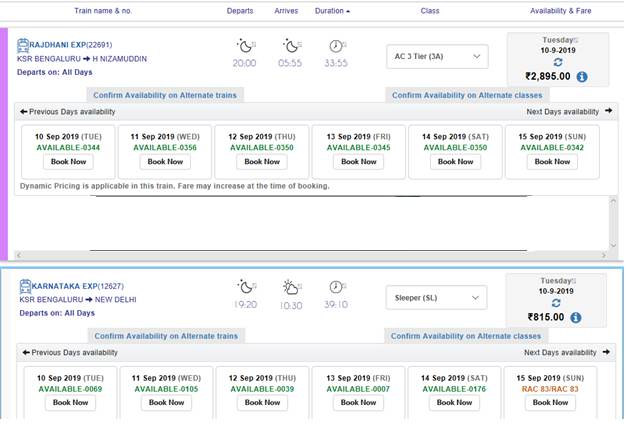The width and height of the screenshot is (628, 424).
Task: Book Karnataka Exp for 14 Sep 2019
Action: pos(454,402)
